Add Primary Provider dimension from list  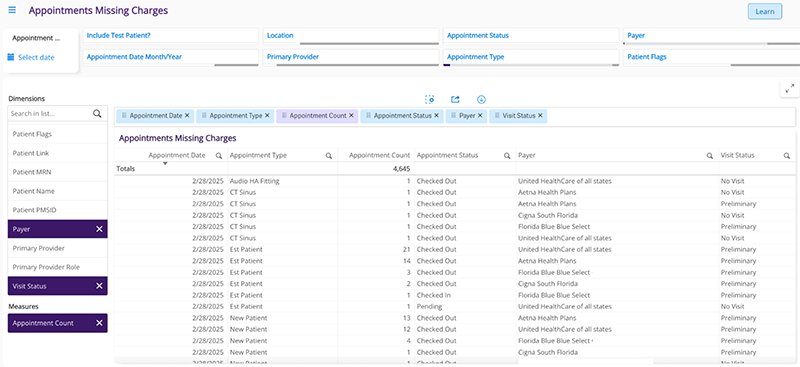pos(58,248)
